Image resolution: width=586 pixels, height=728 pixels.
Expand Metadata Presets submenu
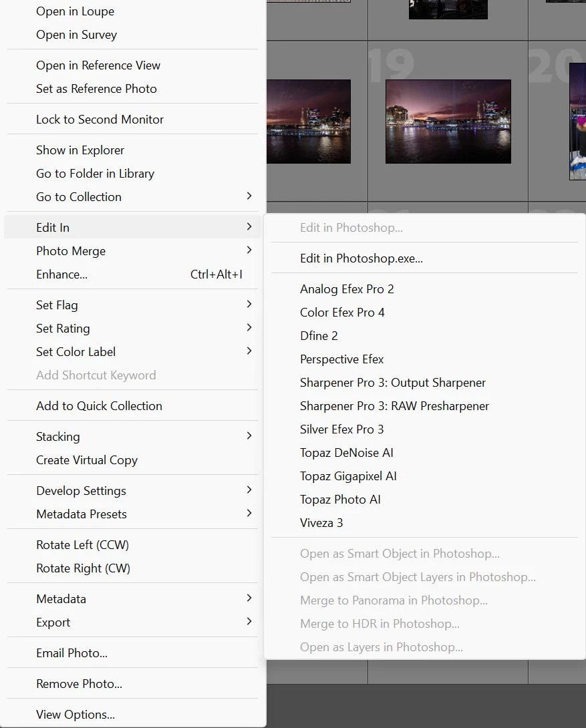(x=132, y=514)
